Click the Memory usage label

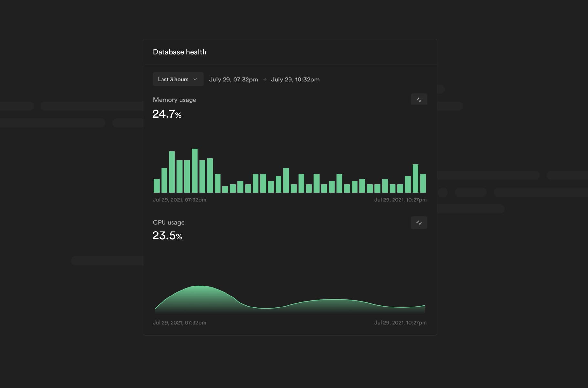[174, 100]
